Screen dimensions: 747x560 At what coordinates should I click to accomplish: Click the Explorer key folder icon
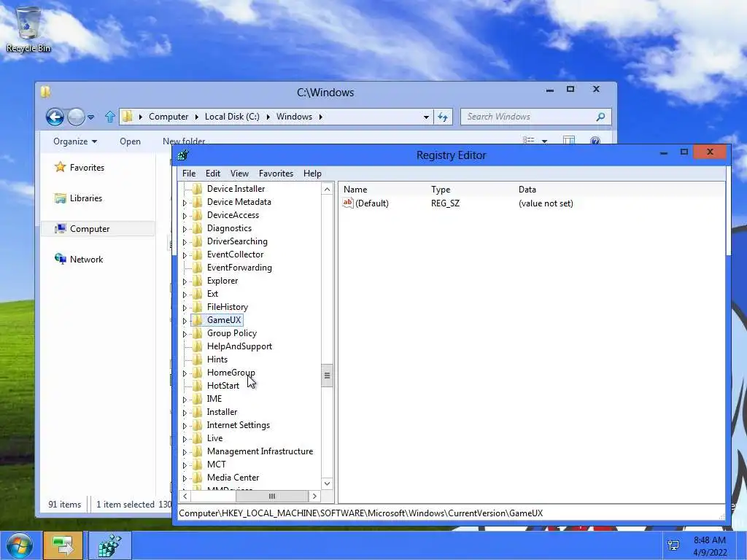click(x=197, y=281)
